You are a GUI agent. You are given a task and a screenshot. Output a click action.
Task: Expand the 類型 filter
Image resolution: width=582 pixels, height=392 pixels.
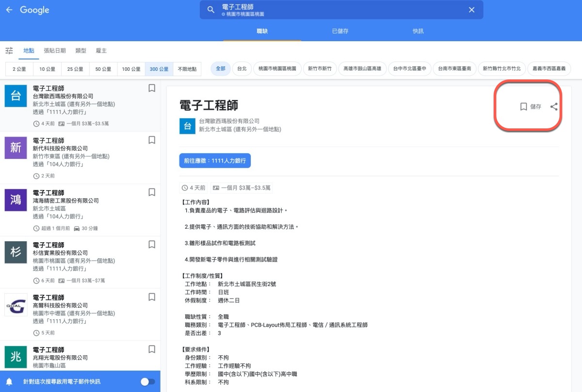click(81, 51)
